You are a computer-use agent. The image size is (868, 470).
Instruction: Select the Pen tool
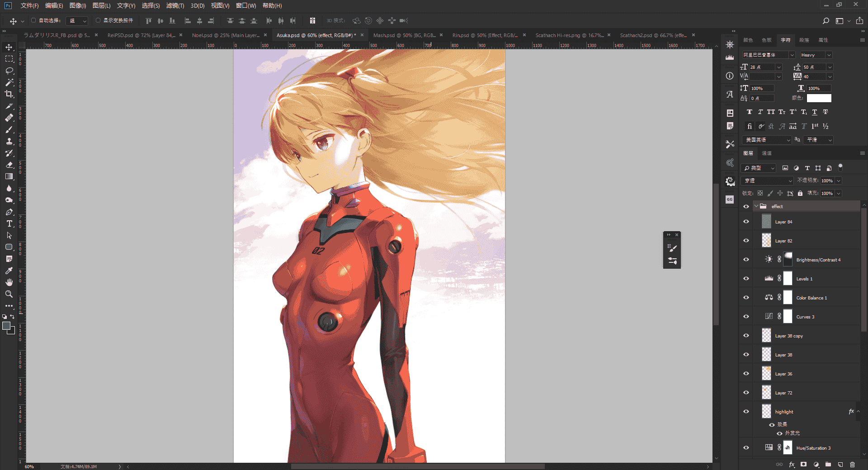coord(9,212)
